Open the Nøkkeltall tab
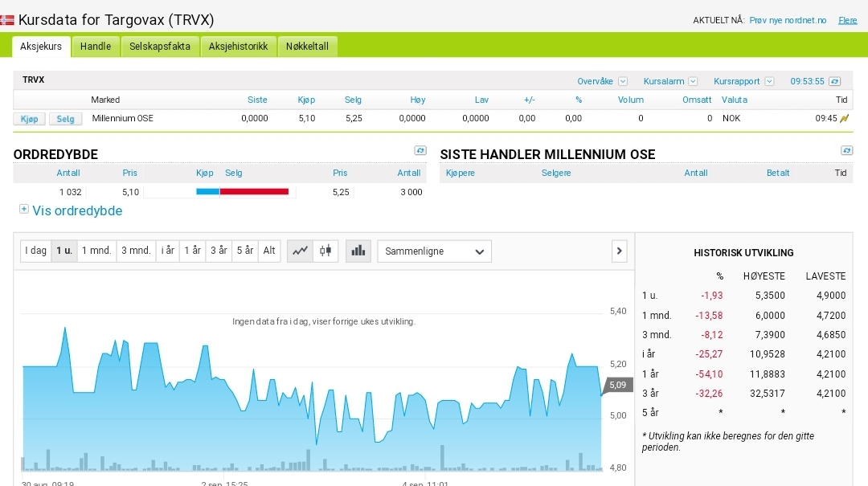Viewport: 868px width, 486px height. click(307, 47)
